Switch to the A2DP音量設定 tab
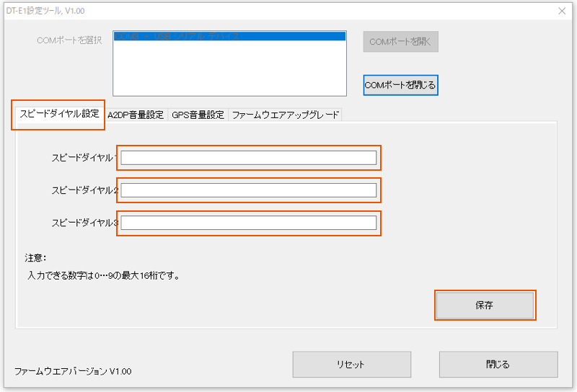The image size is (577, 392). point(136,115)
